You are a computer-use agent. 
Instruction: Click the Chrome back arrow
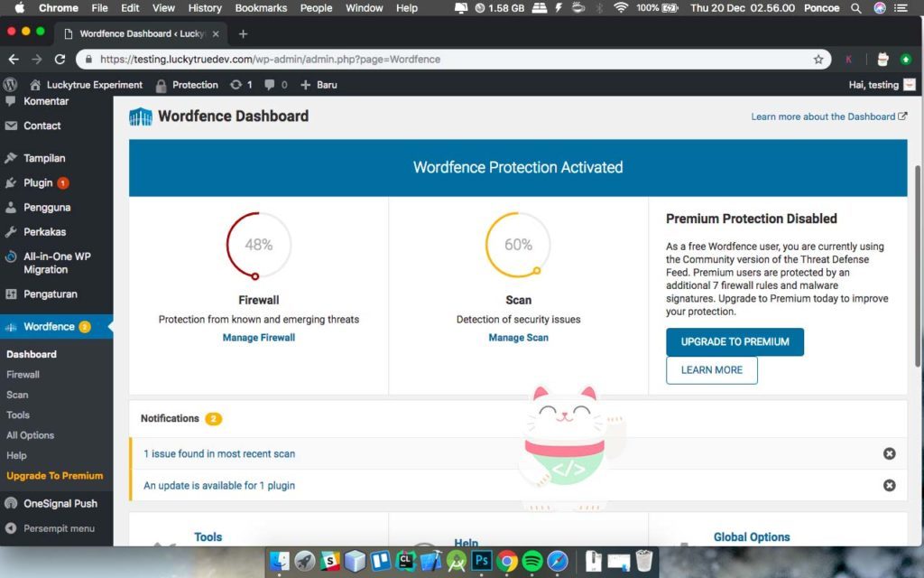tap(14, 59)
